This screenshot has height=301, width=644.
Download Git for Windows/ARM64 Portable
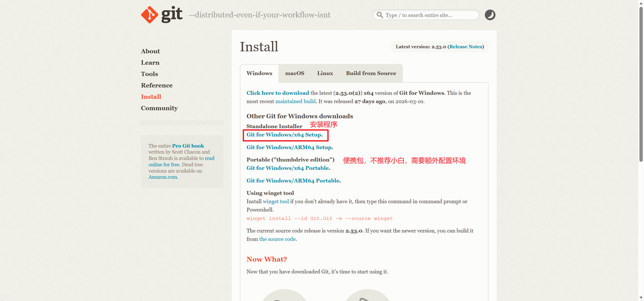tap(293, 181)
